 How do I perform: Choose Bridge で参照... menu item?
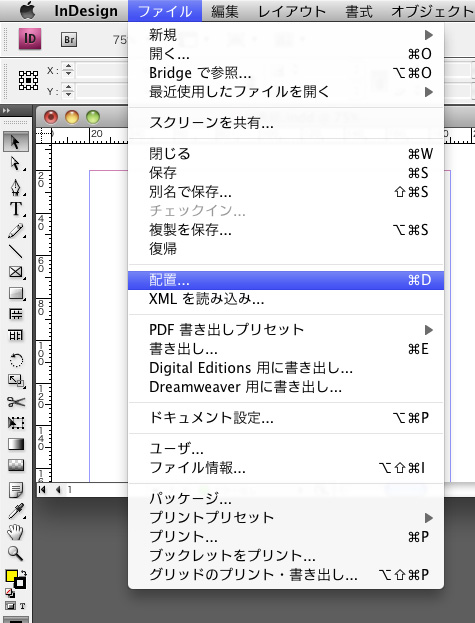click(286, 73)
